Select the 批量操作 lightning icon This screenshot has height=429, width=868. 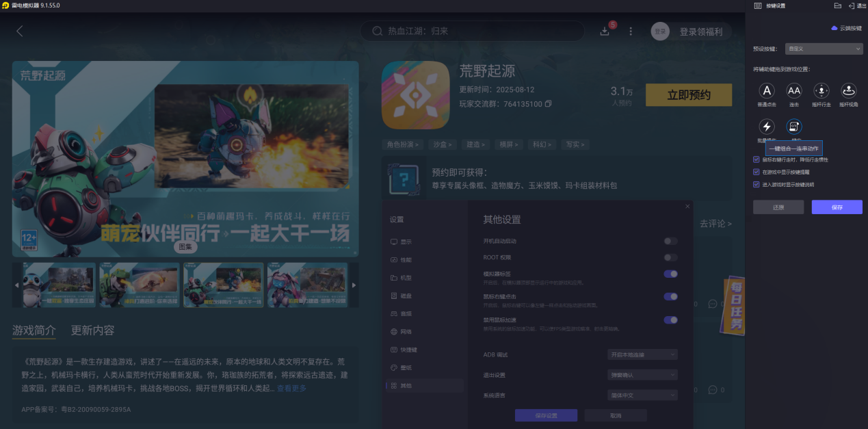pyautogui.click(x=767, y=127)
